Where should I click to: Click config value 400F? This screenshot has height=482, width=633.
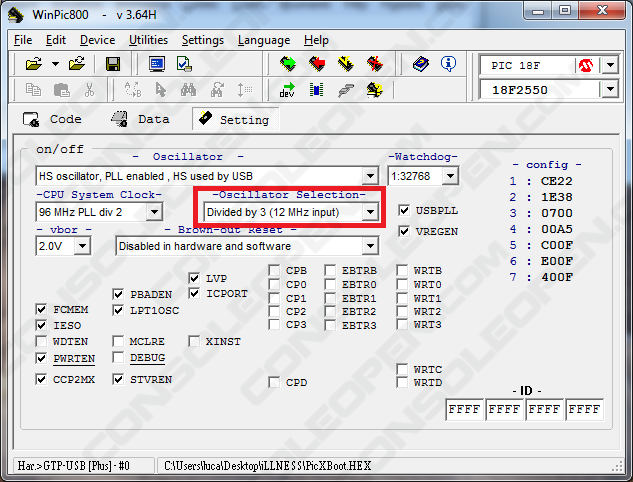pyautogui.click(x=556, y=277)
